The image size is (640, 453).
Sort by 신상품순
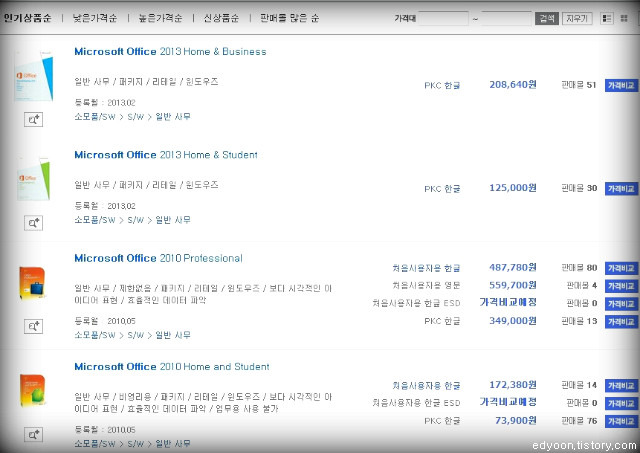[x=221, y=18]
